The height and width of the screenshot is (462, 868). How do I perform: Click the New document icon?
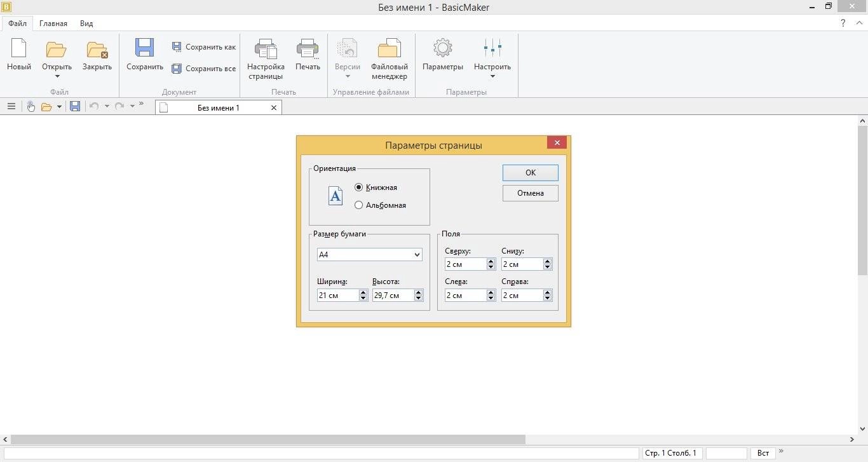[18, 49]
